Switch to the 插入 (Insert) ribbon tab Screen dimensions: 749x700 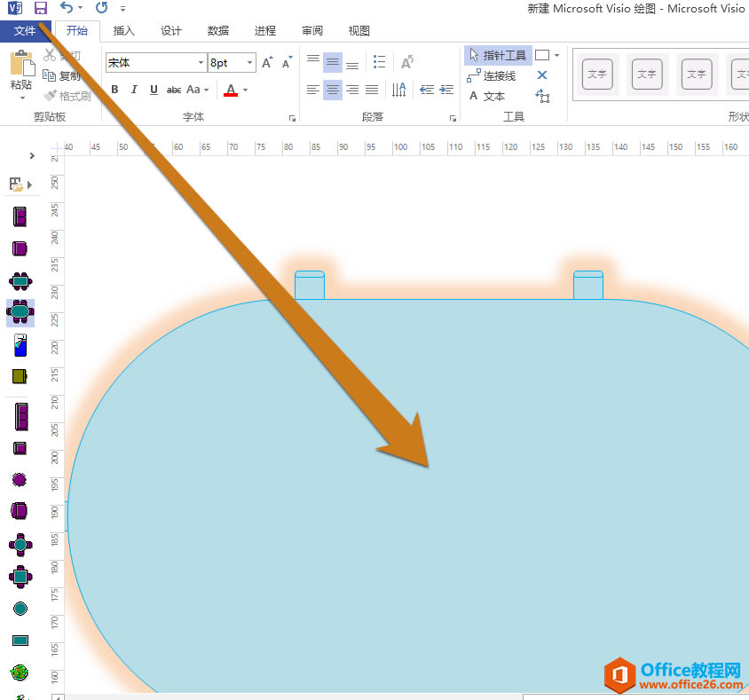tap(123, 30)
